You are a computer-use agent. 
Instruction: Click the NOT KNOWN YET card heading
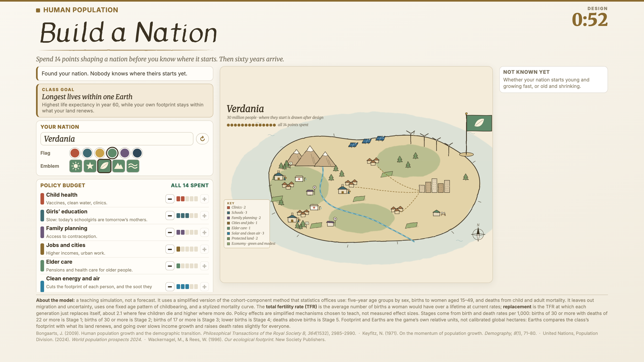(x=526, y=72)
